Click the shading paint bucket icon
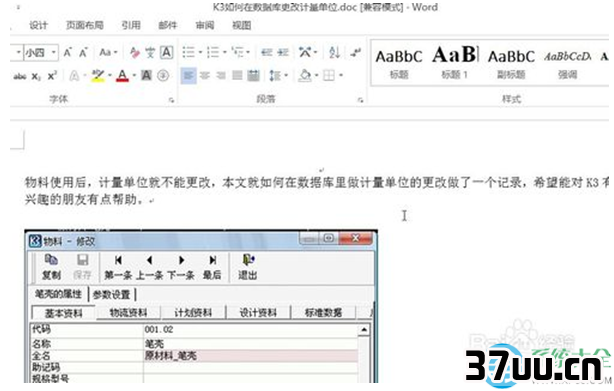The width and height of the screenshot is (614, 391). 305,75
